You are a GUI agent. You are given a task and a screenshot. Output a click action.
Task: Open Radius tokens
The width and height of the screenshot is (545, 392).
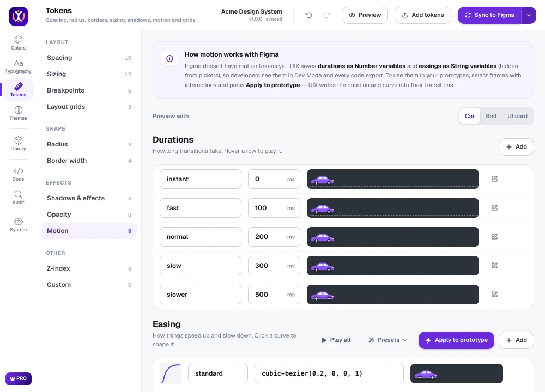pos(89,144)
